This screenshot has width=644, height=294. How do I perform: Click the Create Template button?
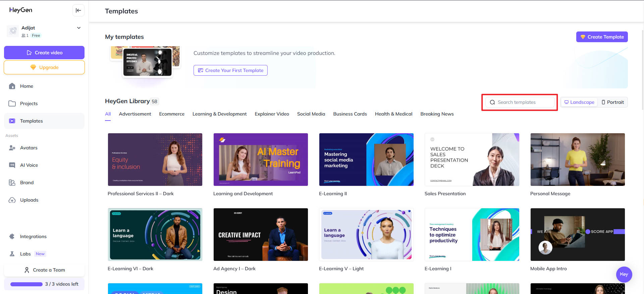pyautogui.click(x=602, y=37)
